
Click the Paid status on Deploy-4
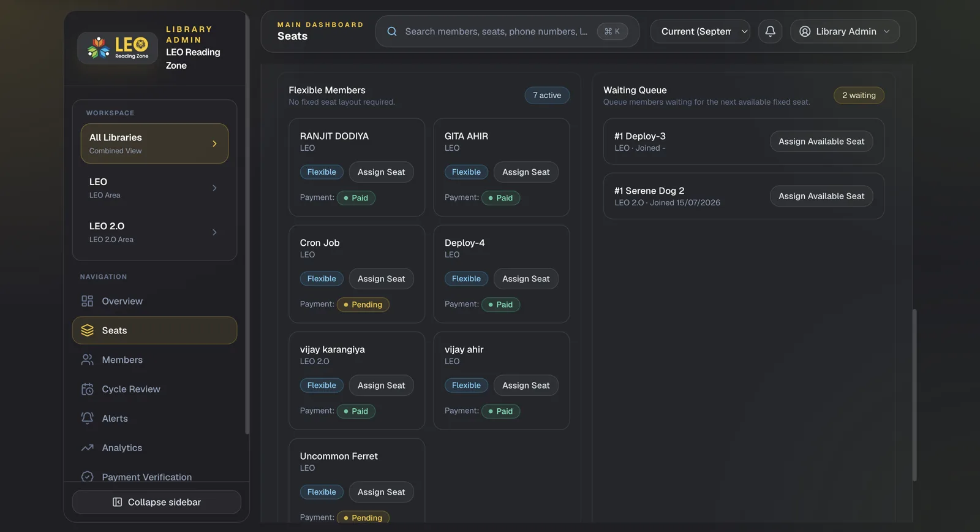[x=500, y=305]
